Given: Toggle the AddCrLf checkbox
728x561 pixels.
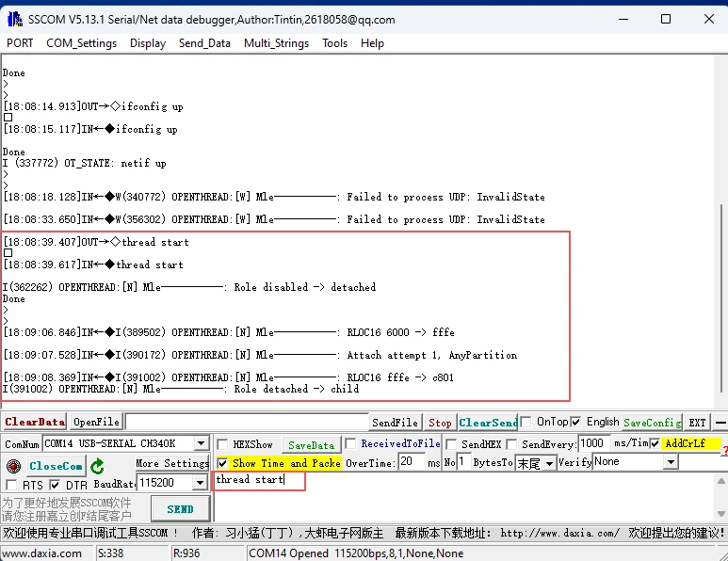Looking at the screenshot, I should 655,443.
